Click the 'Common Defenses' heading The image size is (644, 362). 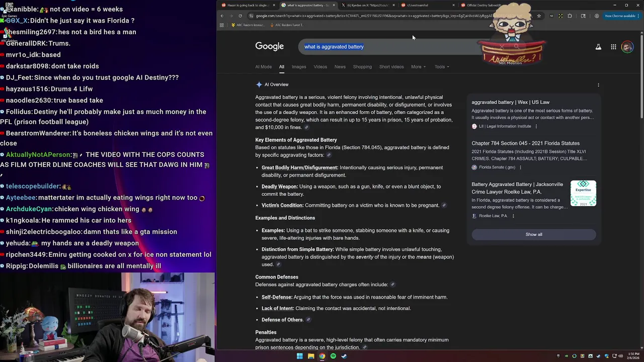277,277
